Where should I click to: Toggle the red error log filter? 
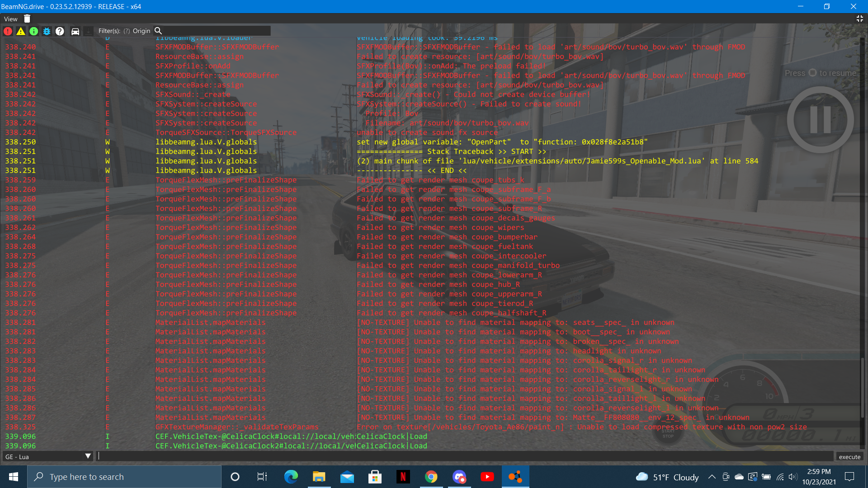click(8, 31)
